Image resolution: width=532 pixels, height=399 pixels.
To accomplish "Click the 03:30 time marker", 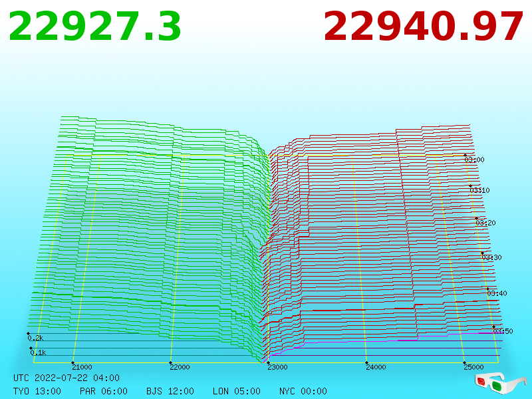I will pos(491,257).
